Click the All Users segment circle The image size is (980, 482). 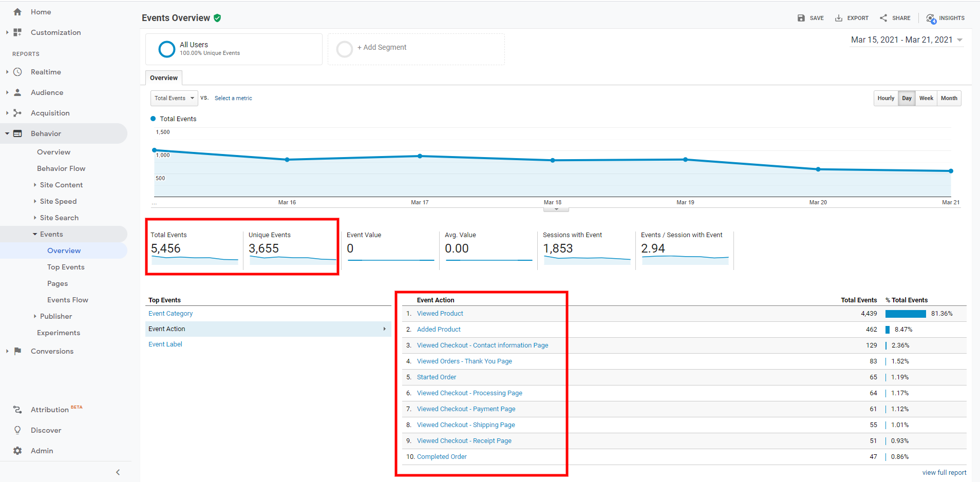coord(167,49)
